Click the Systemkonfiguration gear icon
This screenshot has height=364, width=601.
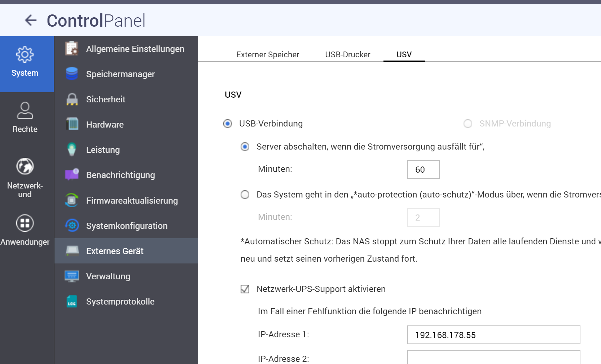point(72,226)
